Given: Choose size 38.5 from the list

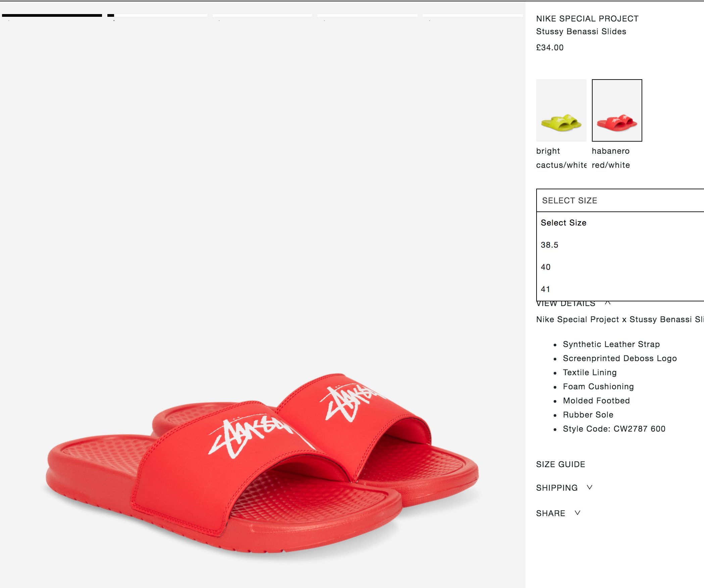Looking at the screenshot, I should [620, 245].
